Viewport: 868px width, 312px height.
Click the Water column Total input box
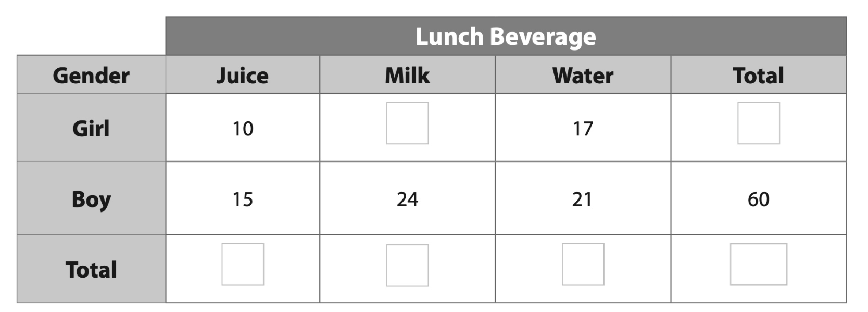pyautogui.click(x=583, y=265)
